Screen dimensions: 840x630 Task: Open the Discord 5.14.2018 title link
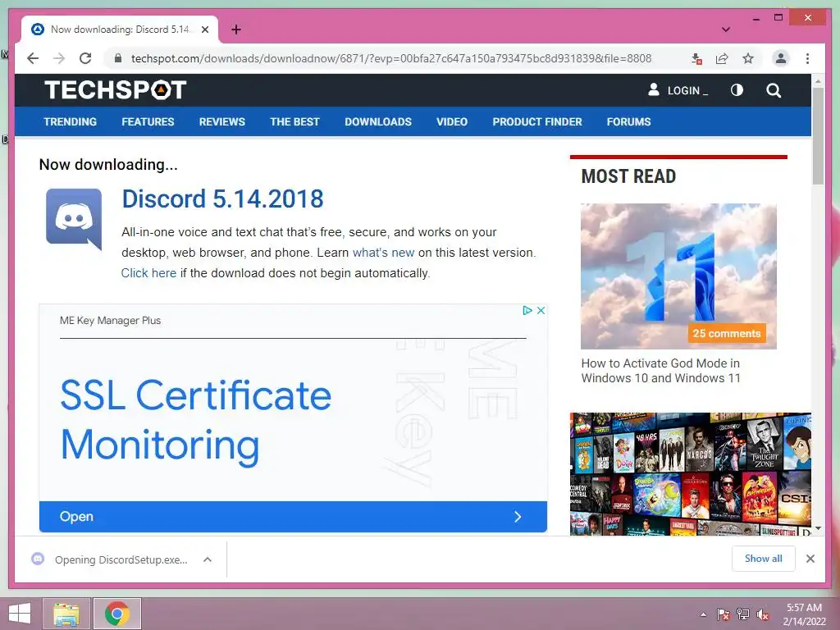[x=223, y=199]
